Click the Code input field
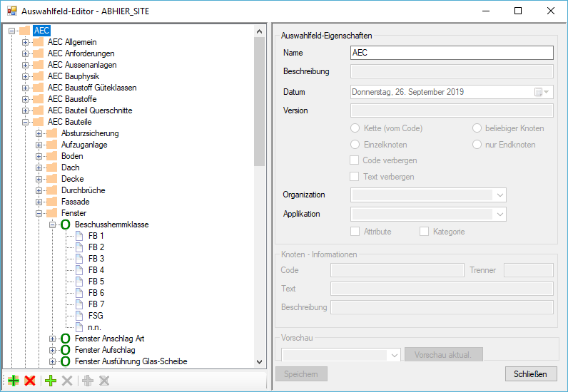The height and width of the screenshot is (392, 568). click(x=397, y=270)
